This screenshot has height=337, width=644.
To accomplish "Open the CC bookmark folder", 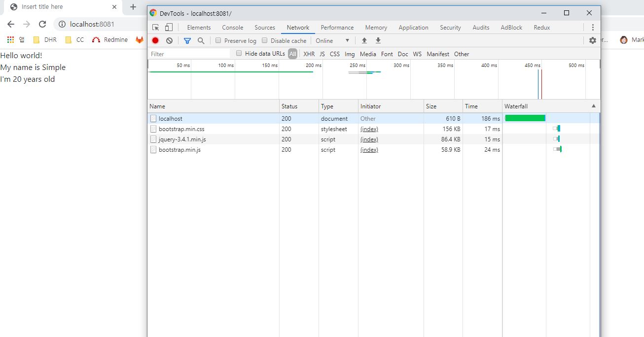I will [x=75, y=40].
